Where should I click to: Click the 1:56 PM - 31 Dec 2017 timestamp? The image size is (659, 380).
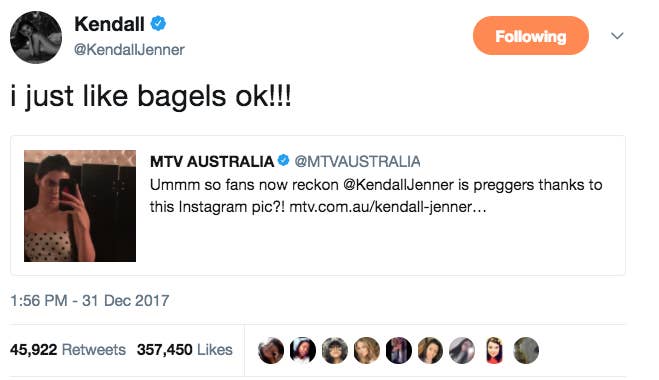90,301
